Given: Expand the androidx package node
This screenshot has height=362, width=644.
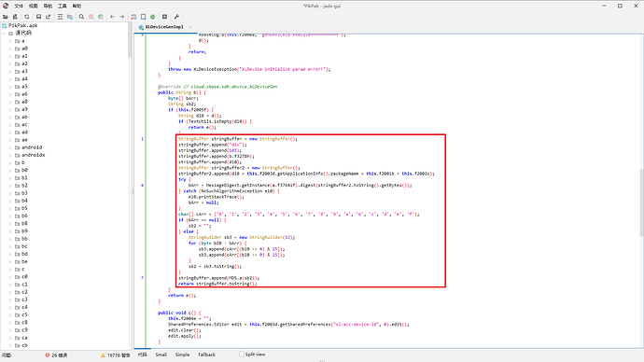Looking at the screenshot, I should pos(10,155).
